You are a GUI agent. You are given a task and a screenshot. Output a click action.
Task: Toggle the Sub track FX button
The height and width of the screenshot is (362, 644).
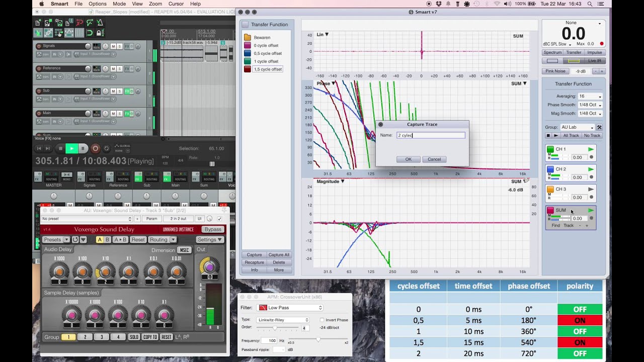click(127, 91)
